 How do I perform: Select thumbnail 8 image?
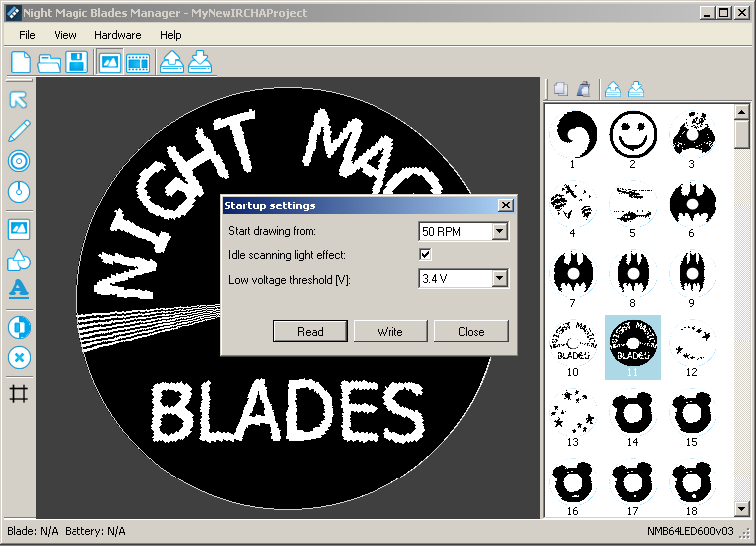633,278
